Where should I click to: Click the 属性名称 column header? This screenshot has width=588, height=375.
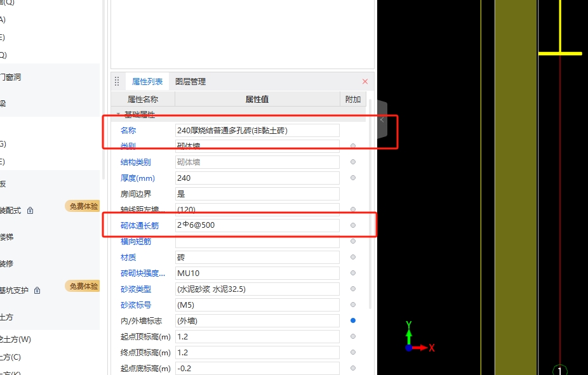click(143, 99)
